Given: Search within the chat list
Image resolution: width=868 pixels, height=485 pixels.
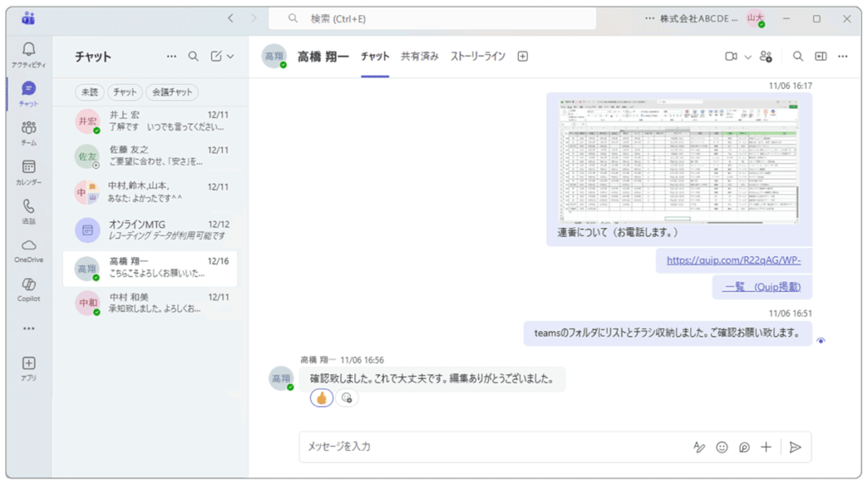Looking at the screenshot, I should coord(193,56).
